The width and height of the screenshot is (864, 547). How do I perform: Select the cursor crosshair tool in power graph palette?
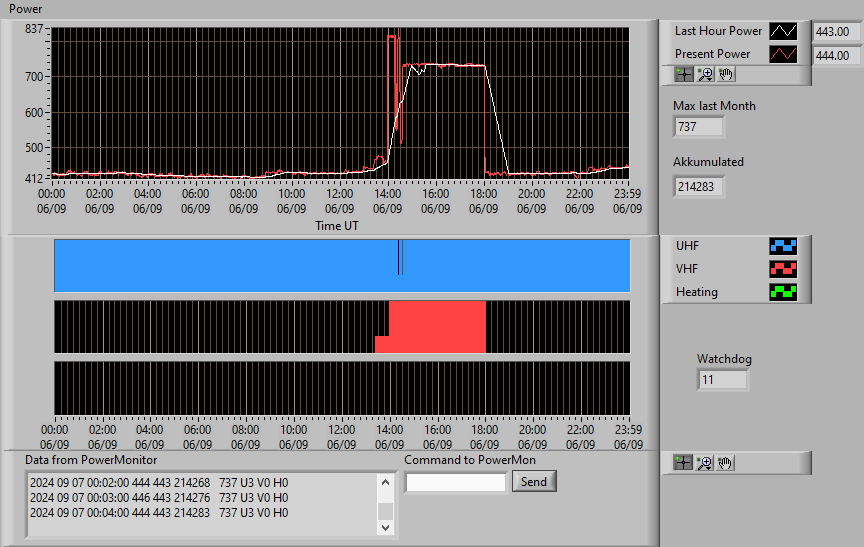coord(684,74)
